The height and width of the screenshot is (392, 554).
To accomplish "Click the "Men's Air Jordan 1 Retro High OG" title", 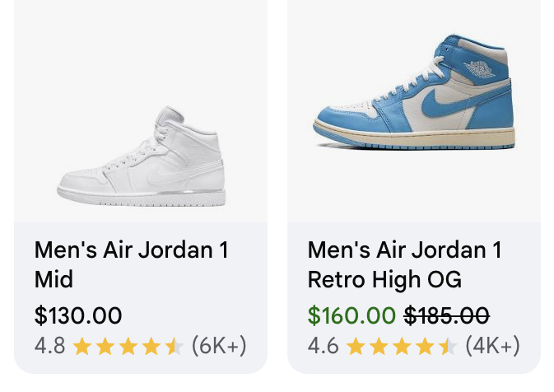I will (x=404, y=264).
